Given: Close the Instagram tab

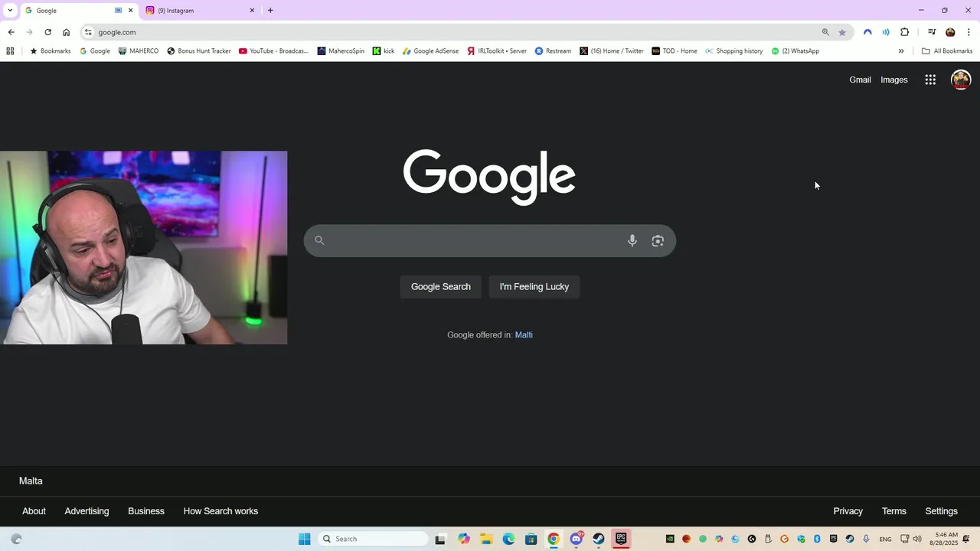Looking at the screenshot, I should click(252, 10).
